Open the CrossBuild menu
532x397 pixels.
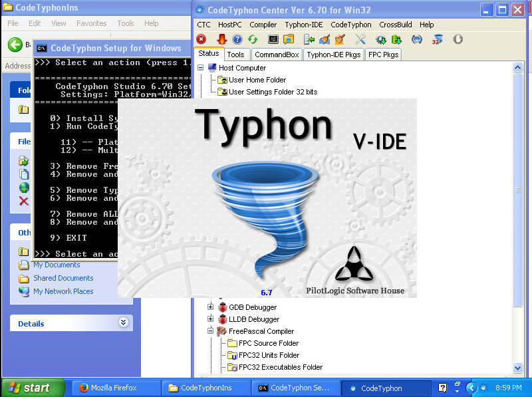[x=395, y=25]
